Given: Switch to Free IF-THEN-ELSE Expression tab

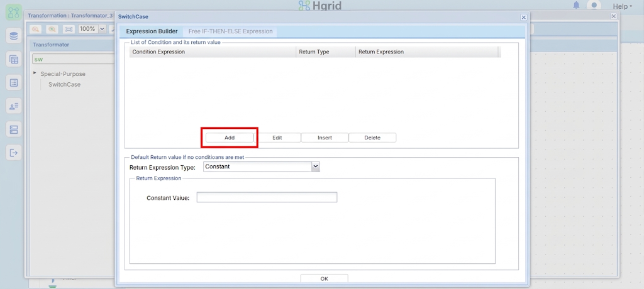Looking at the screenshot, I should [x=230, y=31].
